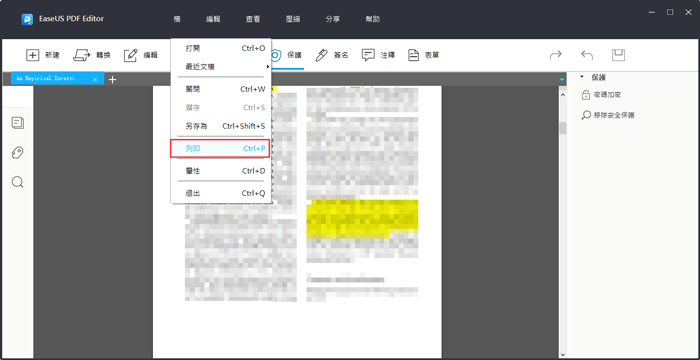
Task: Choose 打開 Ctrl+O from file menu
Action: [x=221, y=48]
